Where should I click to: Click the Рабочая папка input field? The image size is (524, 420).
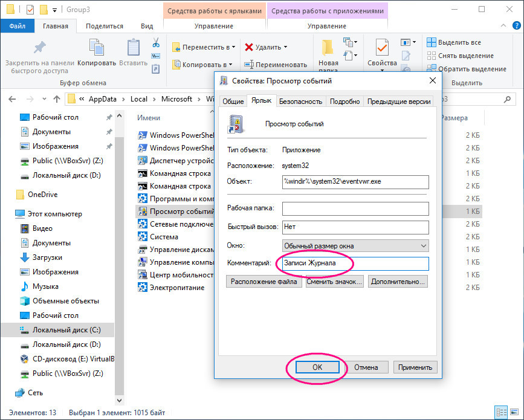(355, 208)
